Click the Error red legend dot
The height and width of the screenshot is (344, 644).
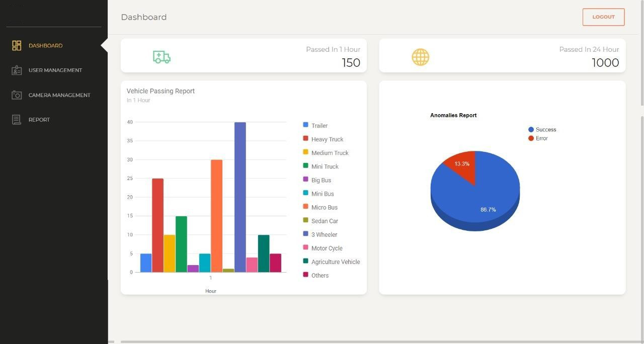click(531, 138)
